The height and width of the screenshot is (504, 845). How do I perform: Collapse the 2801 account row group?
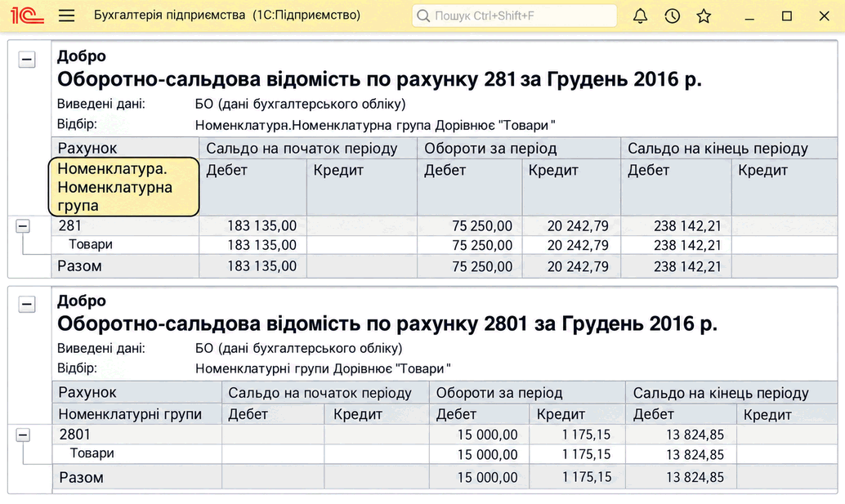click(23, 435)
